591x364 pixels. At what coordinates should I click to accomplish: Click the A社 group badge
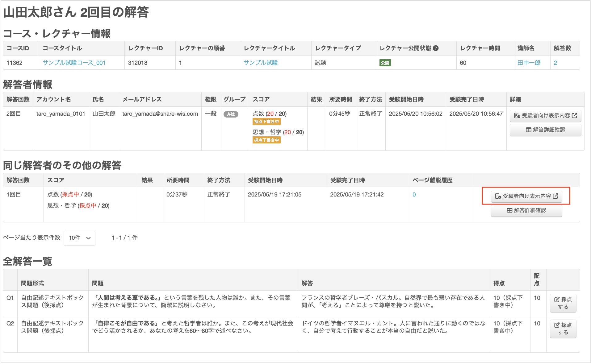[x=231, y=114]
